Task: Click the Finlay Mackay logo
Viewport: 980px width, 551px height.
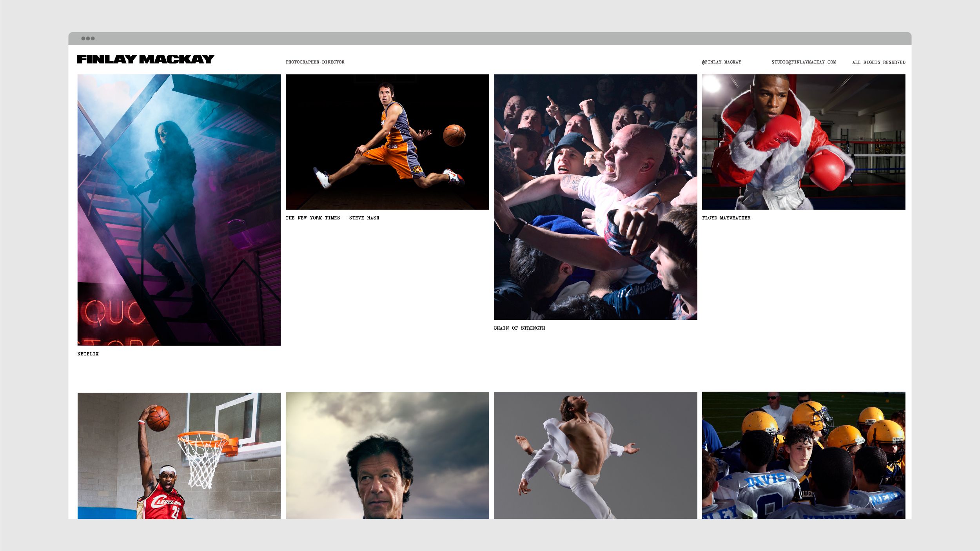Action: pyautogui.click(x=145, y=59)
